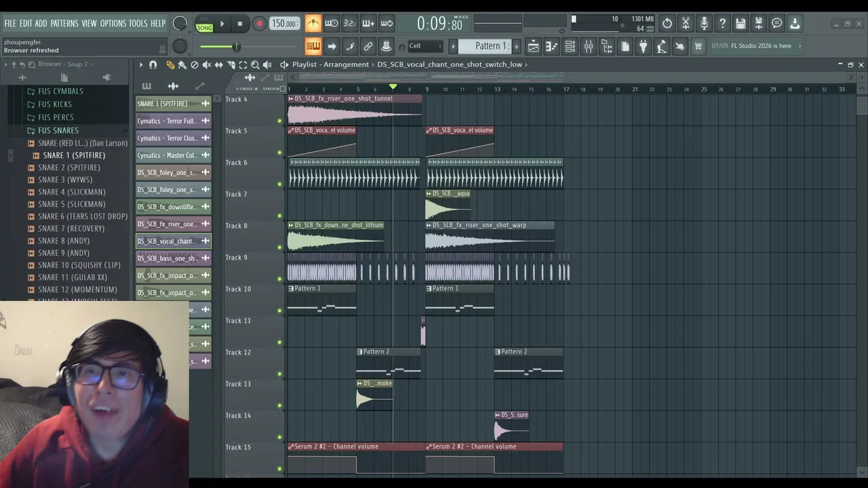The image size is (868, 488).
Task: Select the paint brush tool
Action: coord(182,64)
